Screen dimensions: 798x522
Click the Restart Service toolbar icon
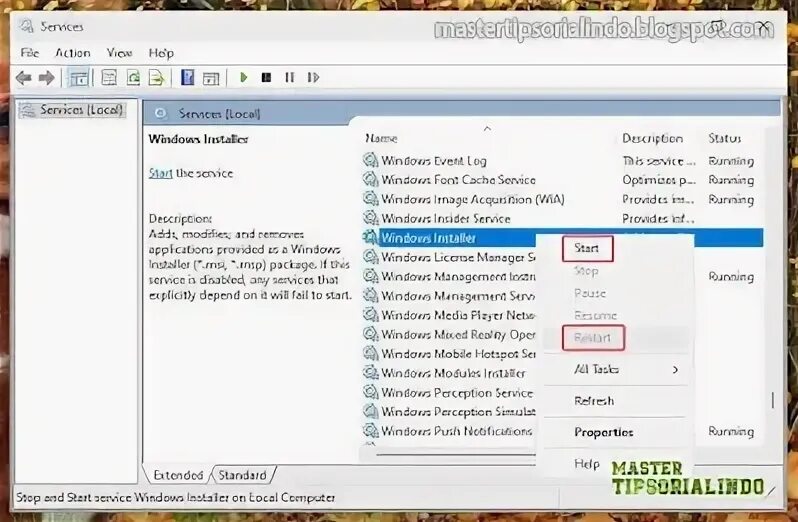(313, 77)
